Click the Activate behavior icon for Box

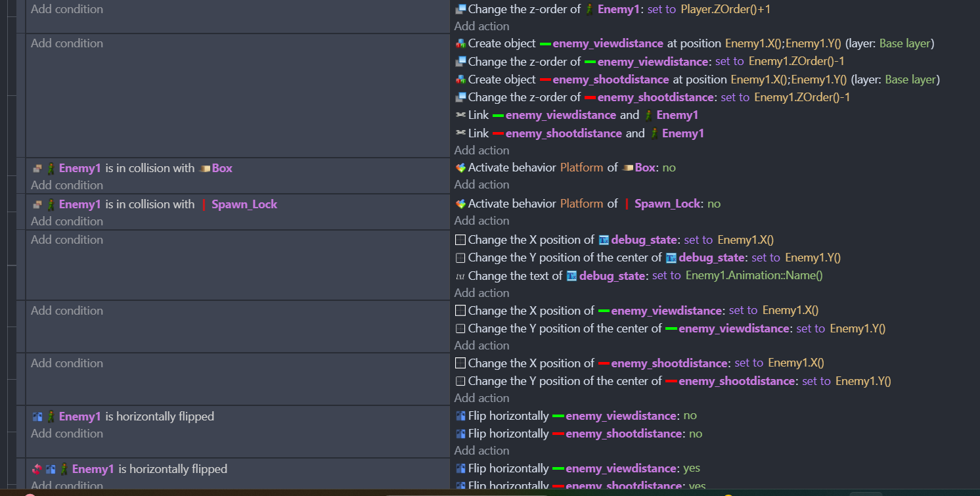point(460,168)
